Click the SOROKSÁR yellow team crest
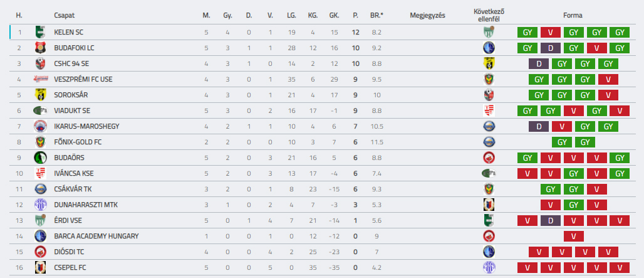644x278 pixels. pos(40,95)
